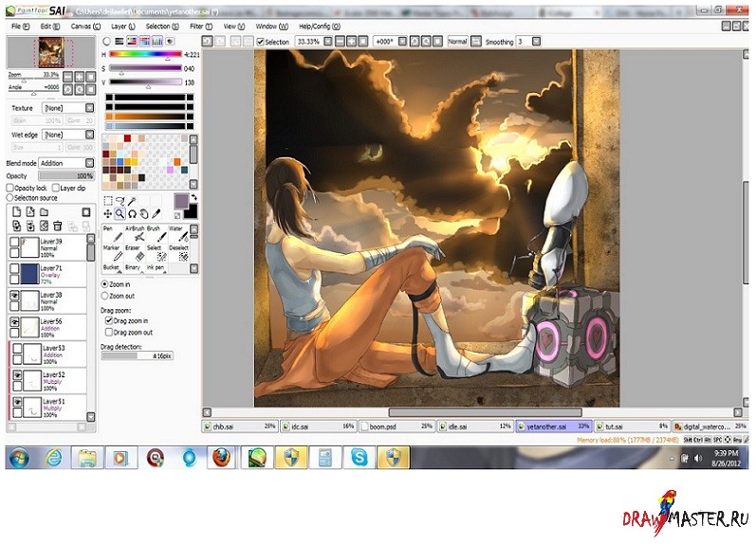Image resolution: width=756 pixels, height=544 pixels.
Task: Create a new layer with the blank page icon
Action: coord(16,211)
